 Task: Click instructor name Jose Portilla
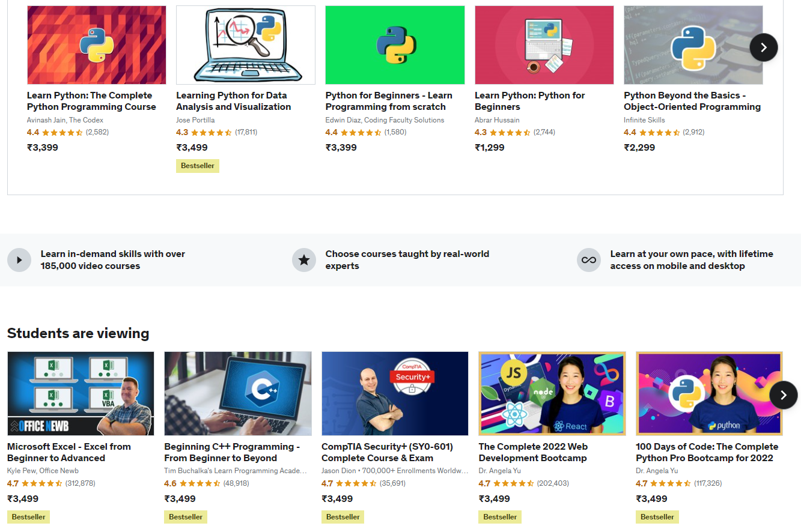pos(195,120)
